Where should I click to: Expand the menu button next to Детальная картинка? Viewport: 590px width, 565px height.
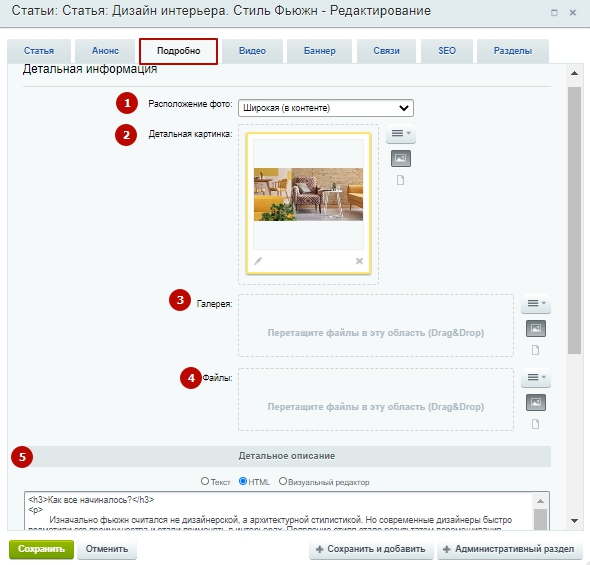[401, 134]
